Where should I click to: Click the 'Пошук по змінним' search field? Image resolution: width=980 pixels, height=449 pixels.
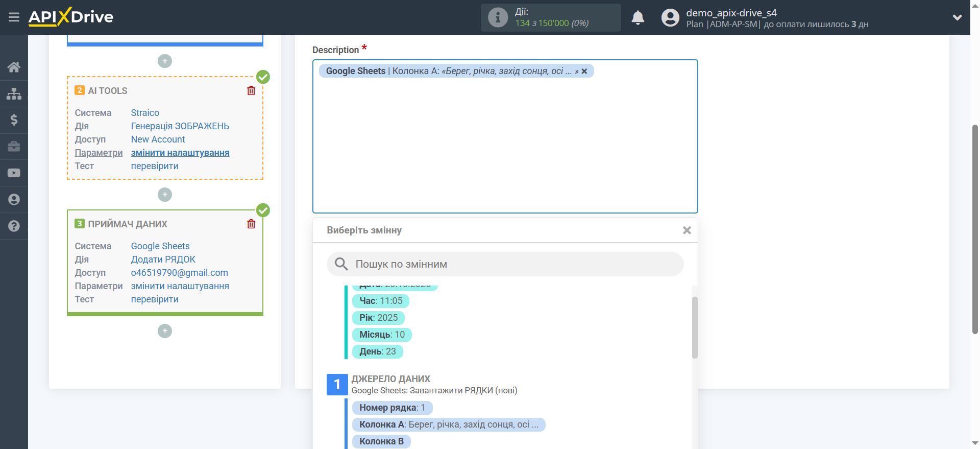point(505,264)
